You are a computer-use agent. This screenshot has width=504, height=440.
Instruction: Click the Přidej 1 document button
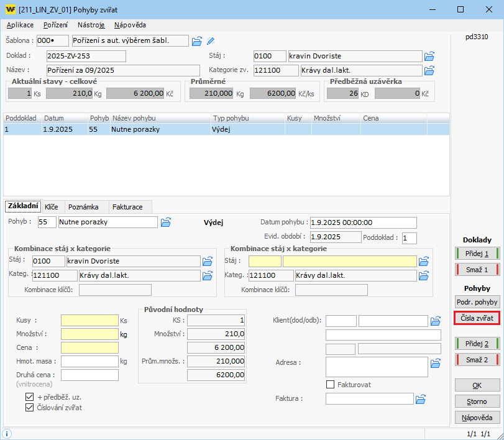click(x=477, y=254)
